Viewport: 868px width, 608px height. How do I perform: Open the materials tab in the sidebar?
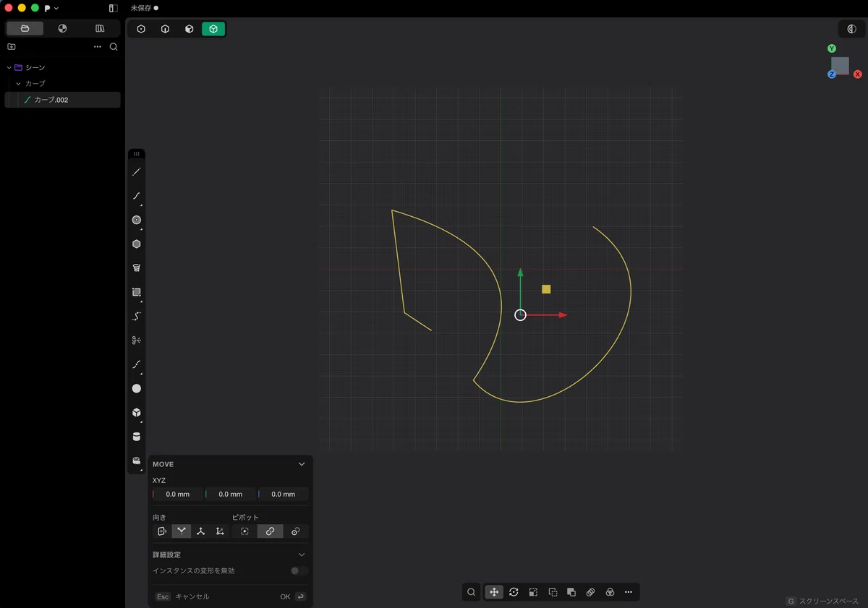pyautogui.click(x=62, y=28)
